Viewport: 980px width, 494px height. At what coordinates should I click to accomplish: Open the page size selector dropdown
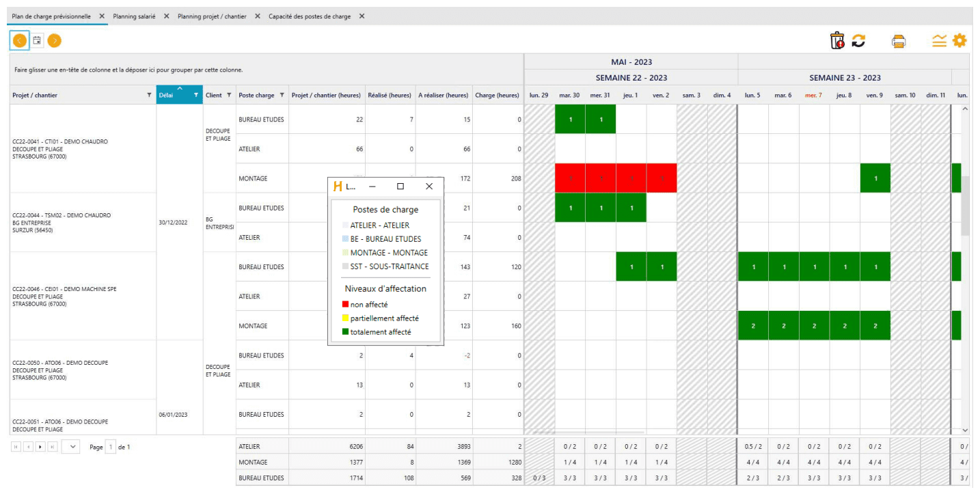tap(71, 446)
